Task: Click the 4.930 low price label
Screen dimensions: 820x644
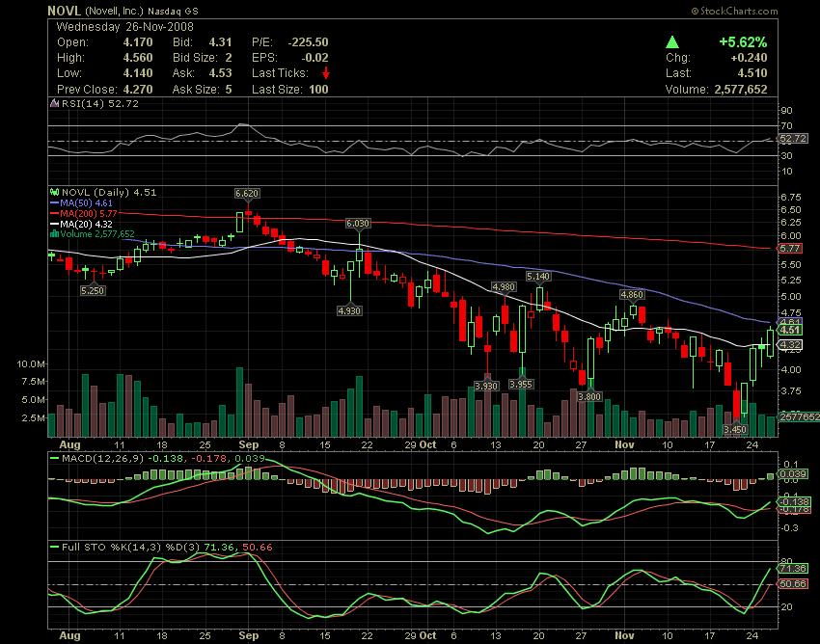Action: coord(349,310)
